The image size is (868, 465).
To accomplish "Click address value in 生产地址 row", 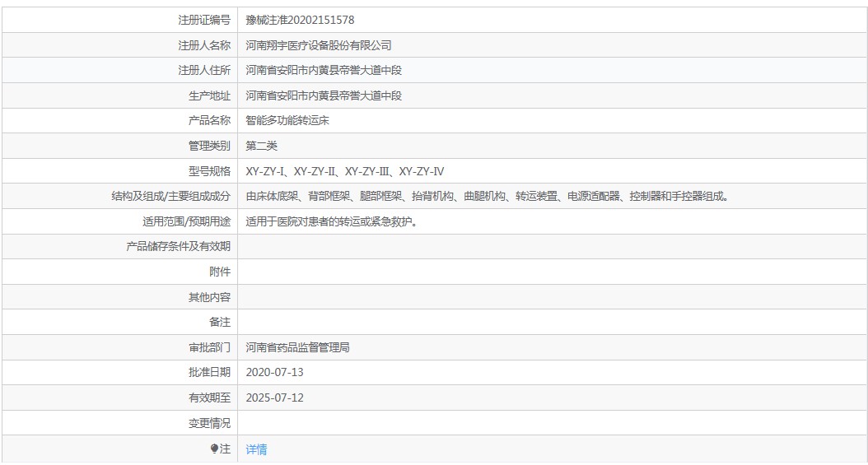I will [x=324, y=95].
